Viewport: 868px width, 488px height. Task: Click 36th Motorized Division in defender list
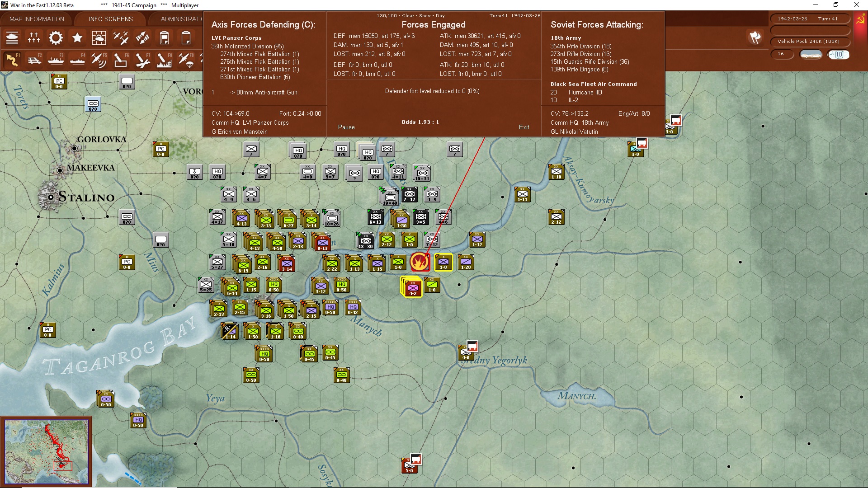coord(247,46)
